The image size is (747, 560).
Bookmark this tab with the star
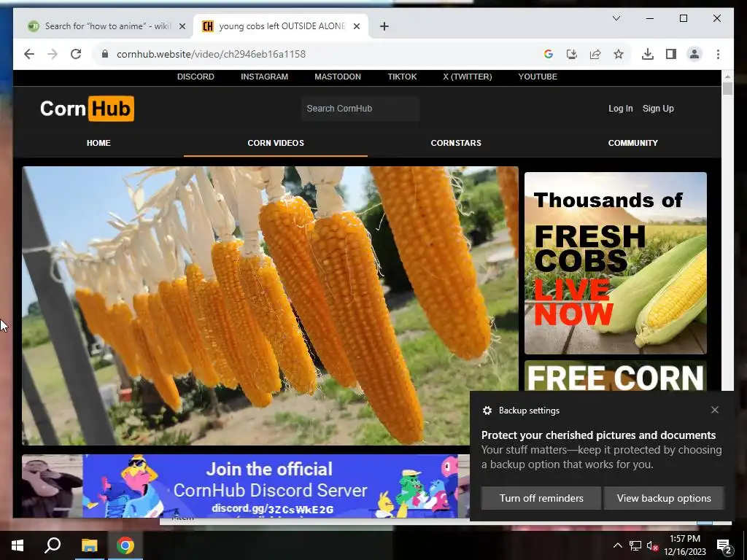[x=619, y=54]
